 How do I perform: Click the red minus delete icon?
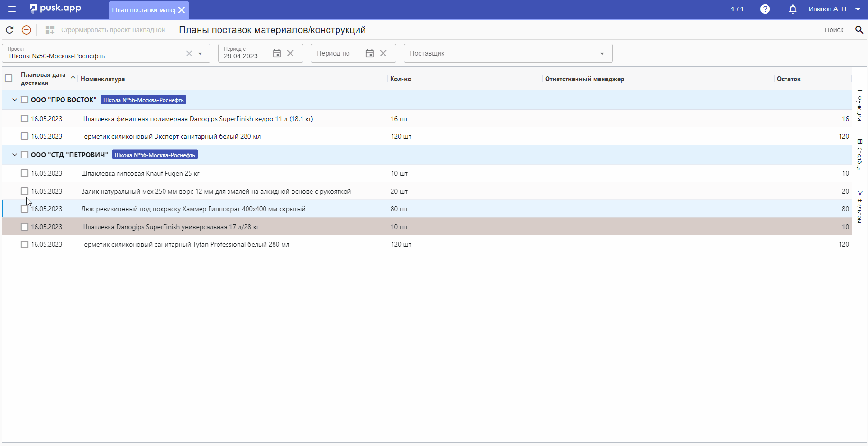click(x=27, y=30)
